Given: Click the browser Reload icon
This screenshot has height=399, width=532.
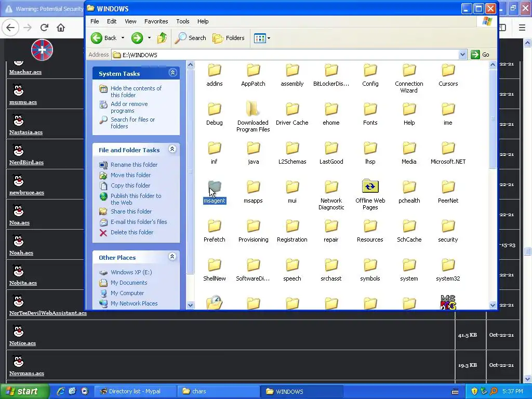Looking at the screenshot, I should (x=44, y=28).
